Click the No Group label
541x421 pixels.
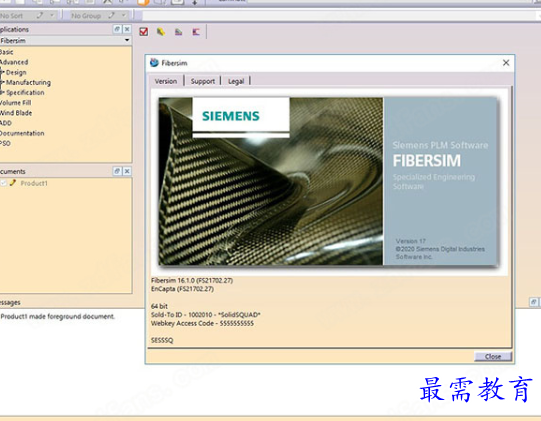pyautogui.click(x=86, y=16)
